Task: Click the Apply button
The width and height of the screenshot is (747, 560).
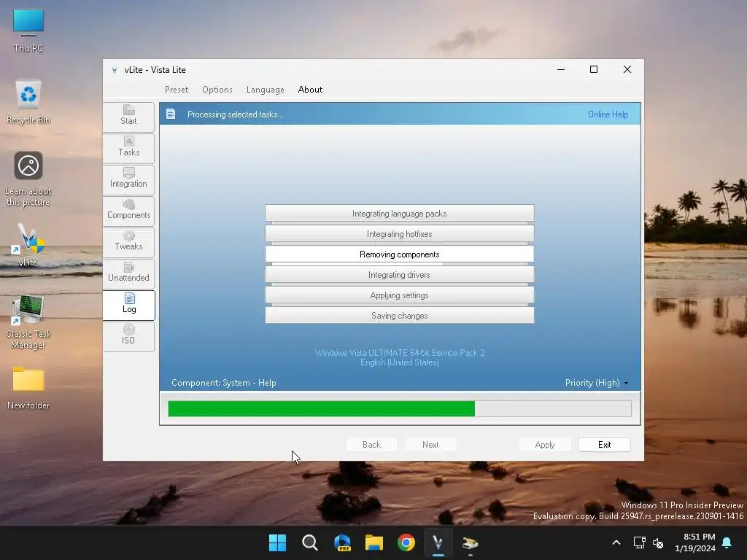Action: pyautogui.click(x=545, y=445)
